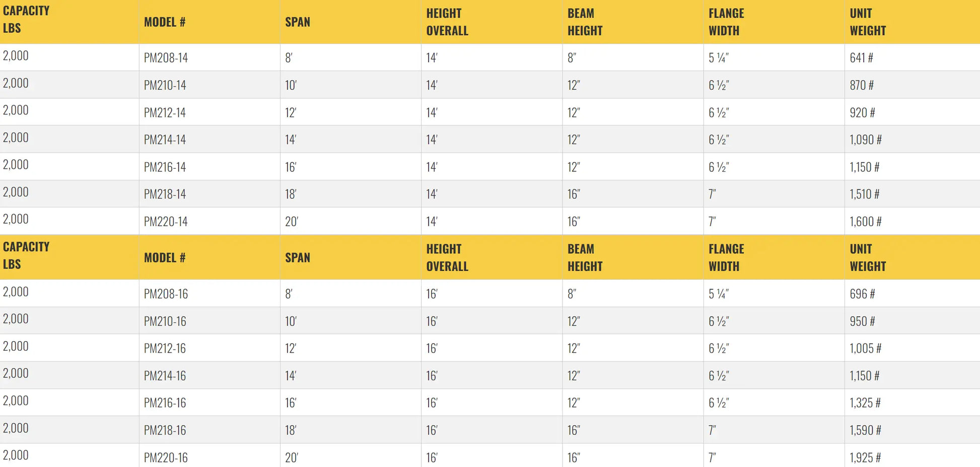Select the PM212-14 model cell
This screenshot has height=467, width=980.
tap(165, 112)
